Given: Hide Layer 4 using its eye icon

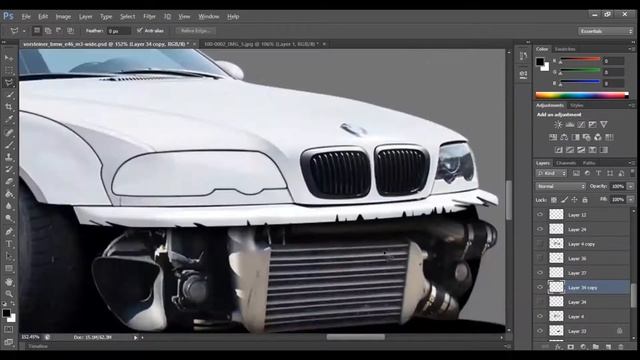Looking at the screenshot, I should [540, 316].
